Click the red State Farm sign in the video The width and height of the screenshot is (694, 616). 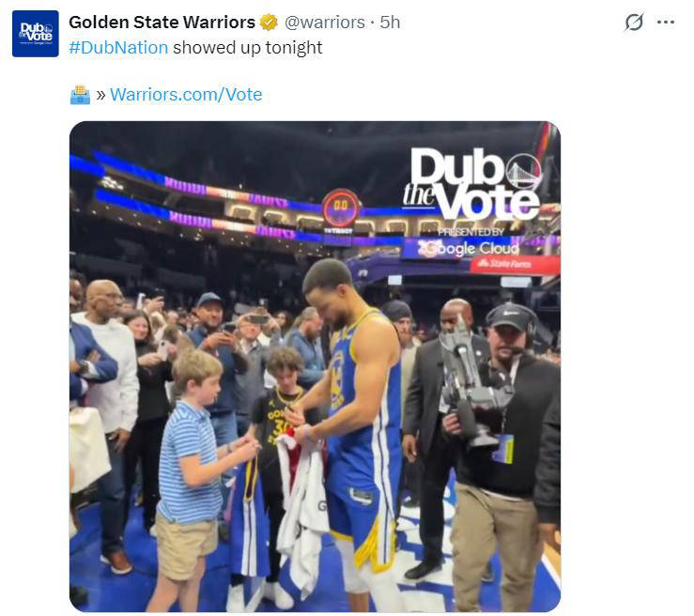click(x=515, y=265)
